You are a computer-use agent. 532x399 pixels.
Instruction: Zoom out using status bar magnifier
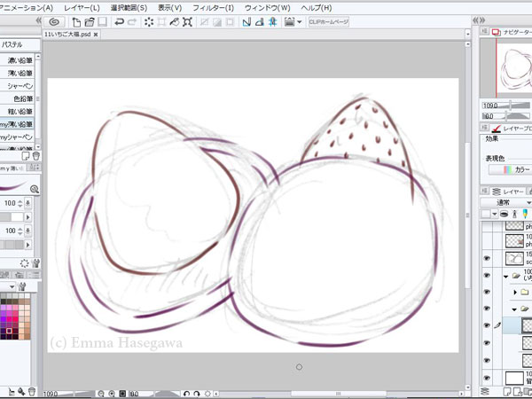point(101,394)
